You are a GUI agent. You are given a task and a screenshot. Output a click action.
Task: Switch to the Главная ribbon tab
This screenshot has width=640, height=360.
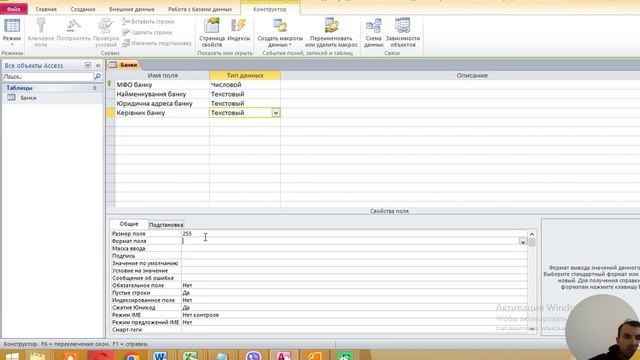click(46, 9)
